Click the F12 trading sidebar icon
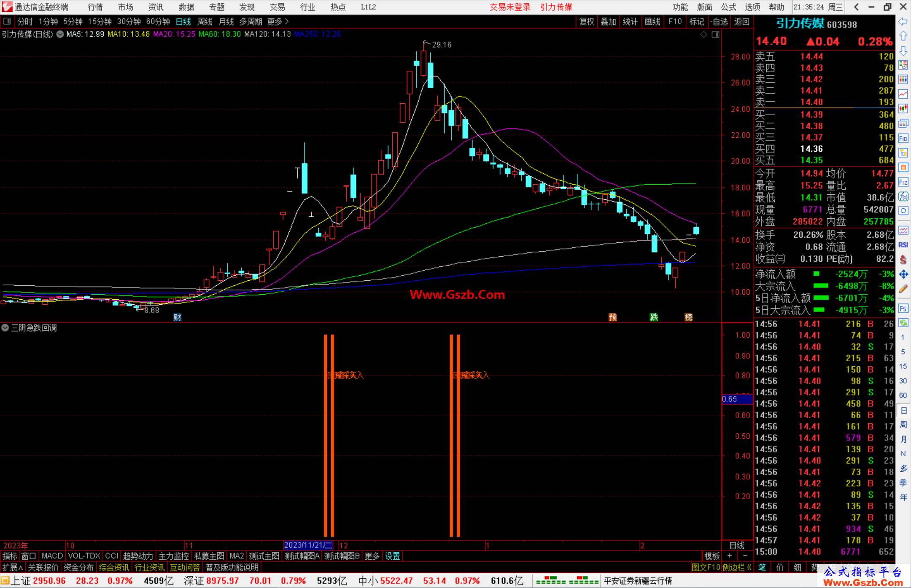This screenshot has width=911, height=588. coord(903,182)
